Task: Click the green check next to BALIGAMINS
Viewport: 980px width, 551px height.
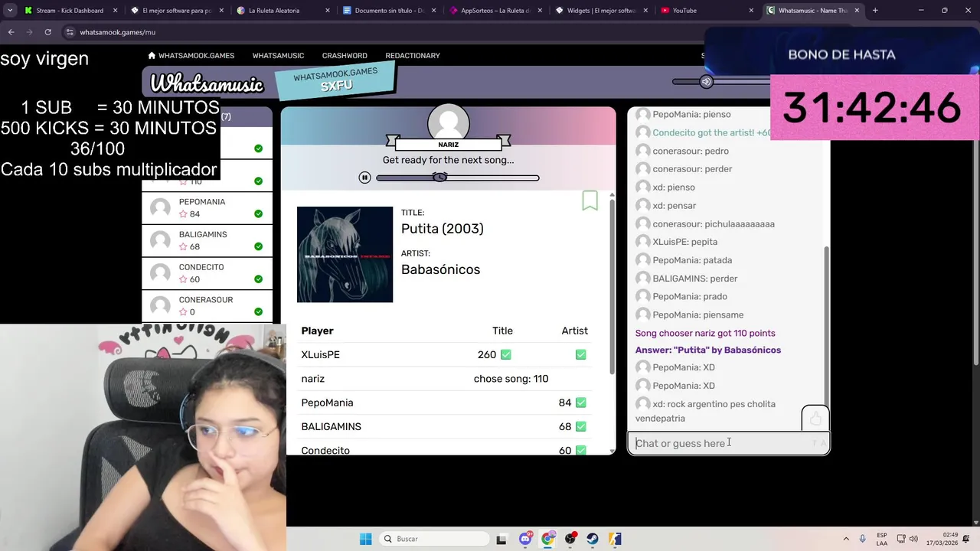Action: pos(258,246)
